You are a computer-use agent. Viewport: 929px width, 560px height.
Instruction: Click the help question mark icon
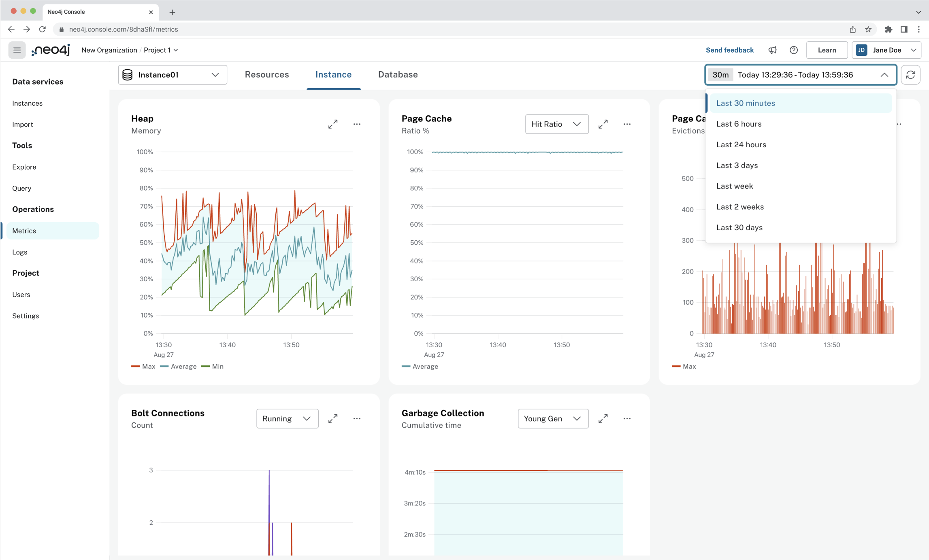[x=794, y=50]
